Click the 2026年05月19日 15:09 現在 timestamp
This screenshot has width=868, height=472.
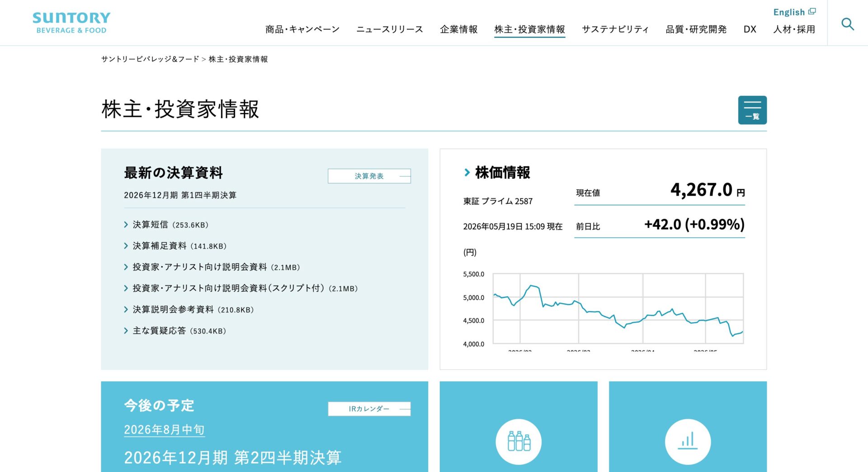coord(513,226)
